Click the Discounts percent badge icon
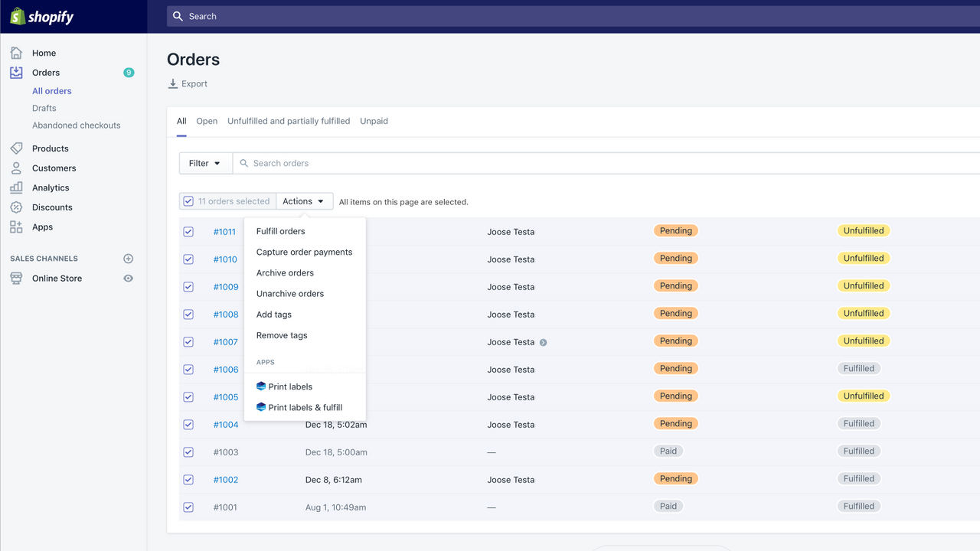 coord(16,207)
